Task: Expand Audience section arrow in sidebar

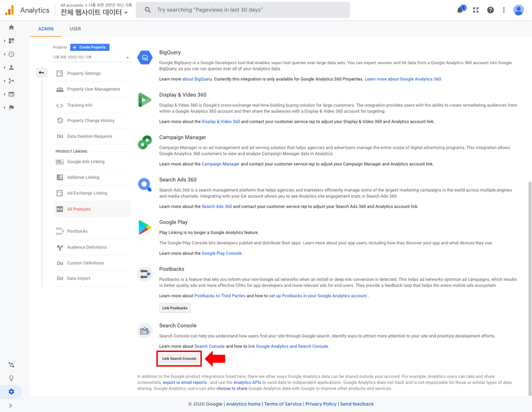Action: pyautogui.click(x=4, y=68)
